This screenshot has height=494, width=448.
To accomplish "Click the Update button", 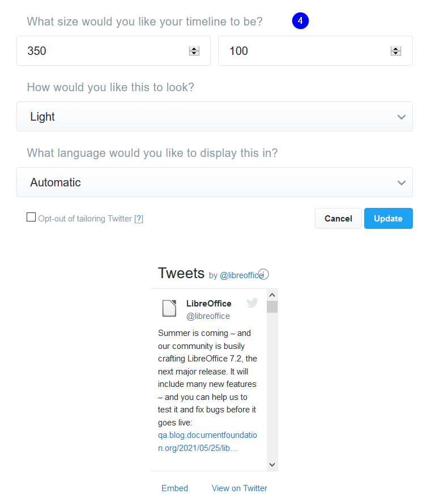I will point(388,218).
